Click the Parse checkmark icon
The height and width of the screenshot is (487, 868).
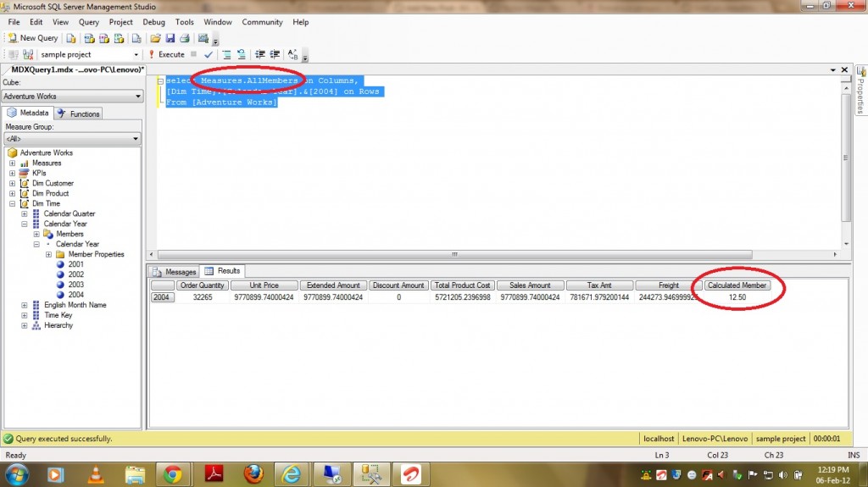pyautogui.click(x=209, y=54)
